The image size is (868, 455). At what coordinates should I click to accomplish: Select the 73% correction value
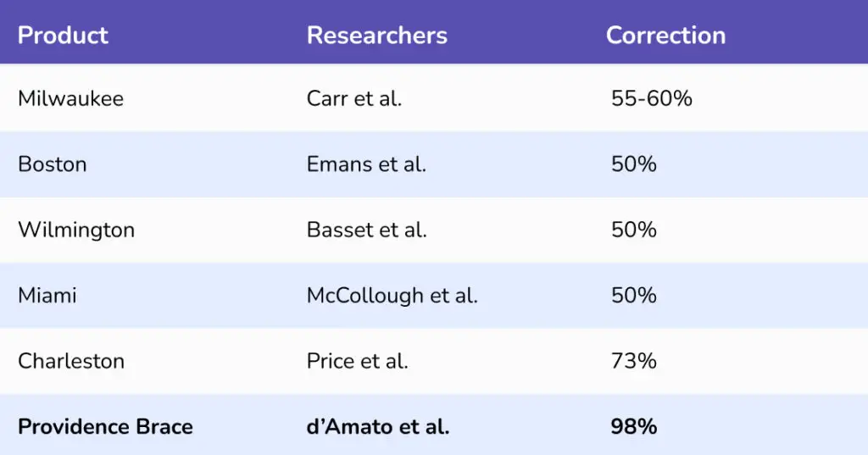[x=633, y=361]
